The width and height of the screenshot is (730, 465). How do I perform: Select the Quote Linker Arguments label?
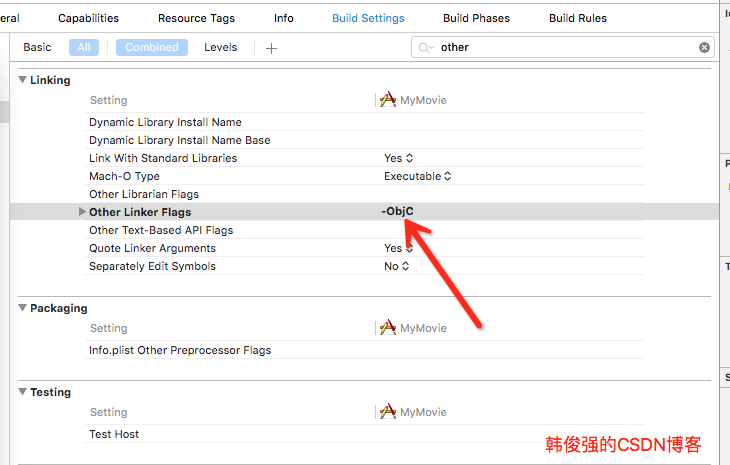coord(153,248)
